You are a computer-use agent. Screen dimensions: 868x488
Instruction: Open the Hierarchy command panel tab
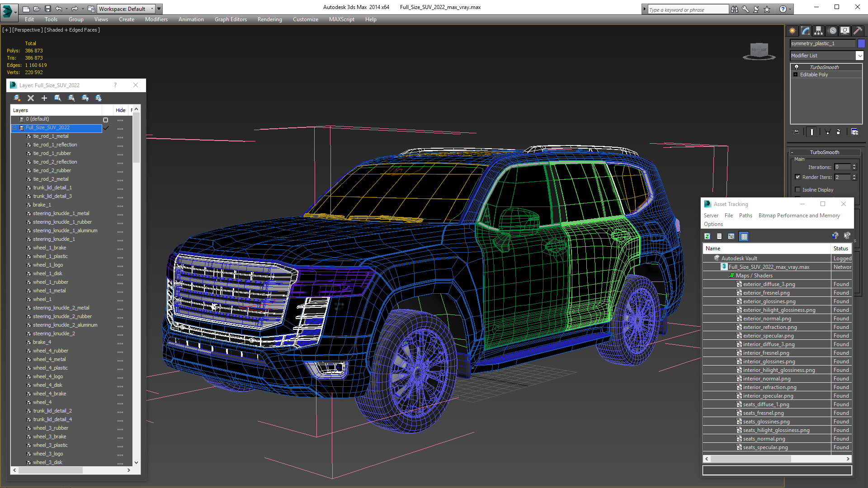(819, 31)
